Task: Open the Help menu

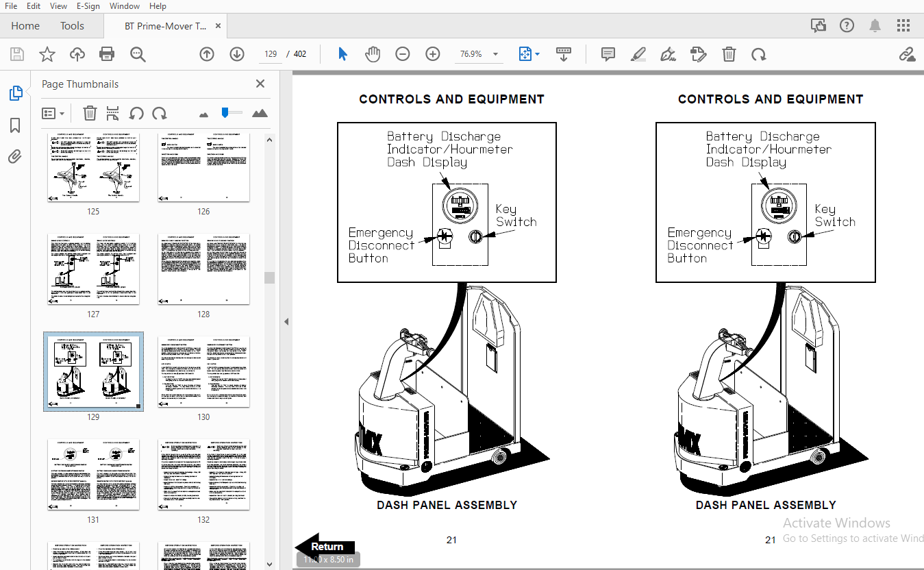Action: pos(158,6)
